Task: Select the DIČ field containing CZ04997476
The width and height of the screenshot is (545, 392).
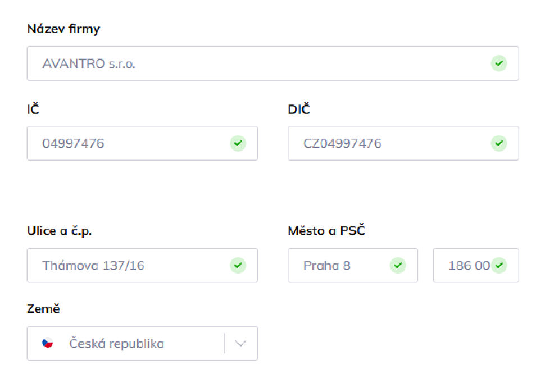Action: pos(403,143)
